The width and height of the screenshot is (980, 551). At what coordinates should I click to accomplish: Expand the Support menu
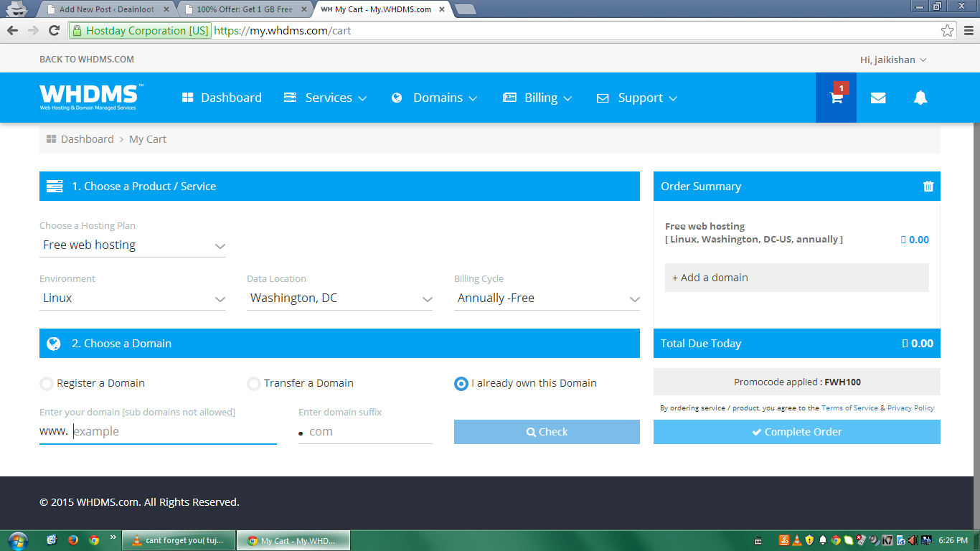click(637, 98)
